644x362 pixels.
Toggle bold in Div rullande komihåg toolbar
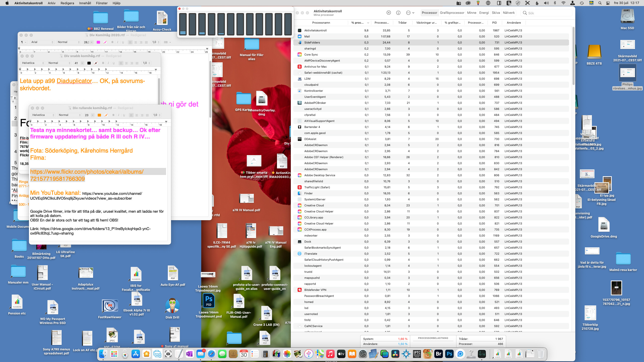coord(113,115)
